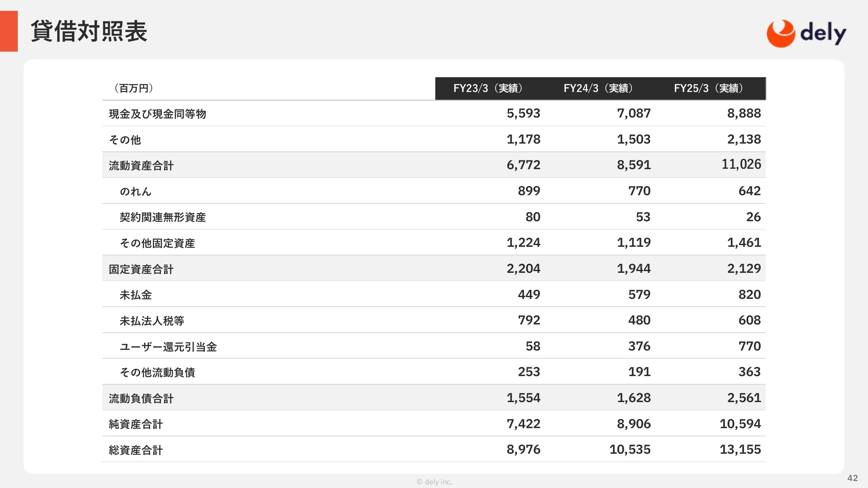This screenshot has height=488, width=868.
Task: Click the orange title accent block
Action: point(9,31)
